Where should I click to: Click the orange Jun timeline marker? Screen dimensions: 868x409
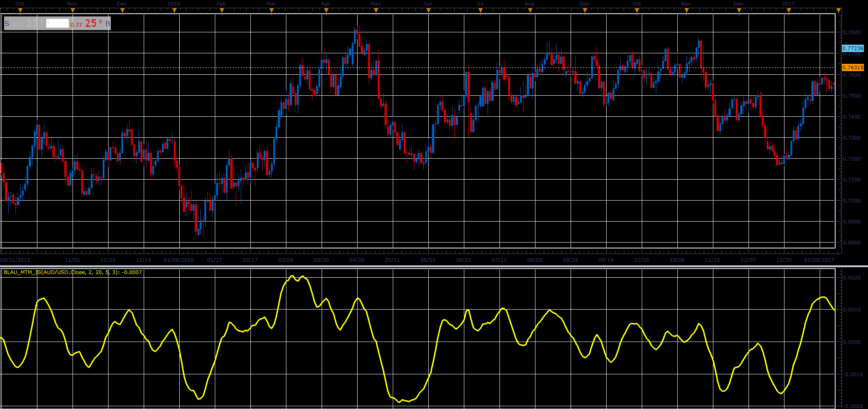(428, 10)
